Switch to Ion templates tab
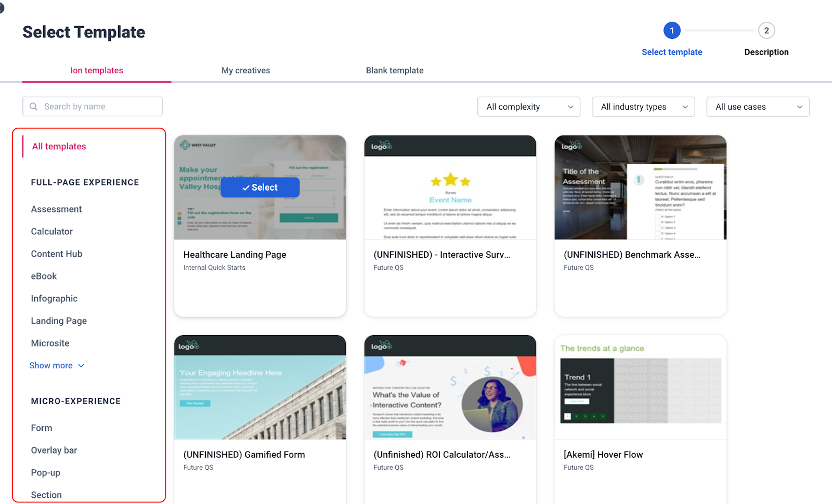This screenshot has height=504, width=832. point(97,70)
